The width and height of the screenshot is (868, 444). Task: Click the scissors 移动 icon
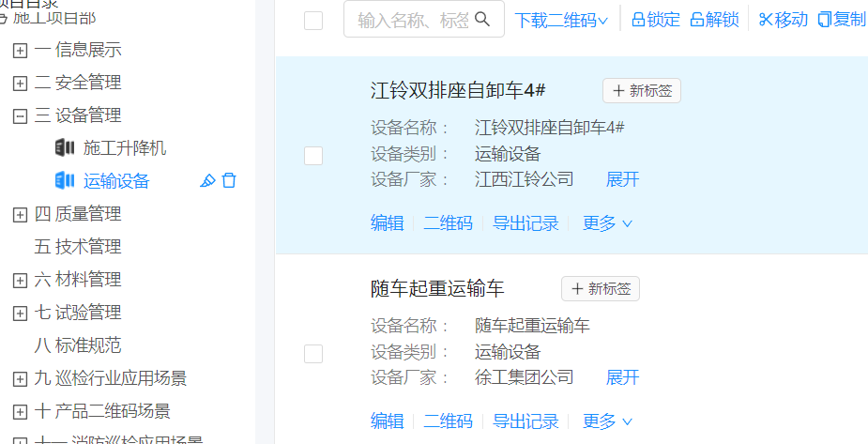(765, 20)
